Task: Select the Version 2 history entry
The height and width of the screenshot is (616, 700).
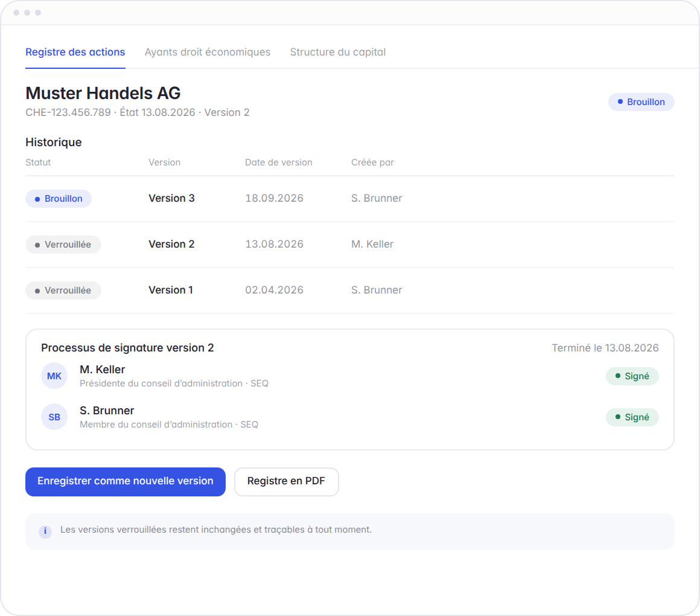Action: pyautogui.click(x=349, y=245)
